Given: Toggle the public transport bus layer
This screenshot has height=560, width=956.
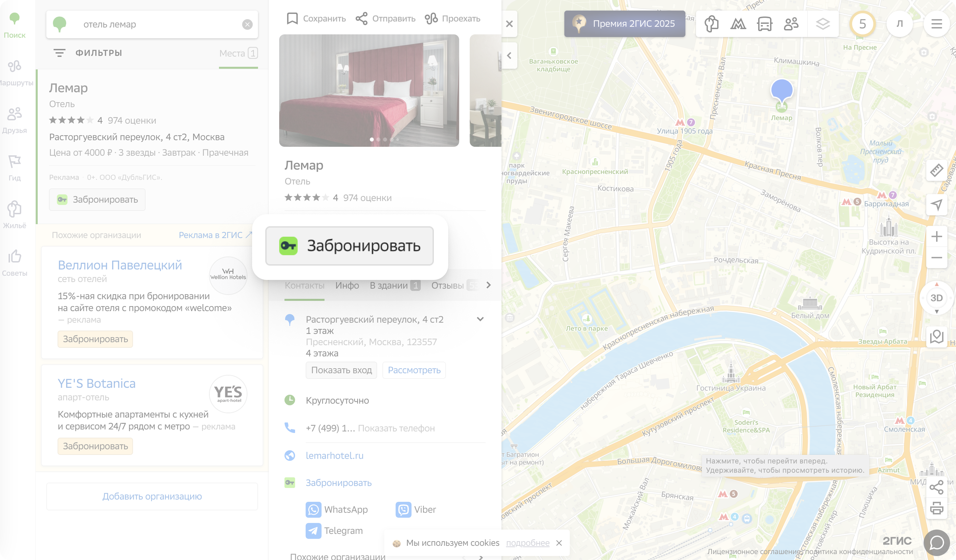Looking at the screenshot, I should (x=764, y=24).
